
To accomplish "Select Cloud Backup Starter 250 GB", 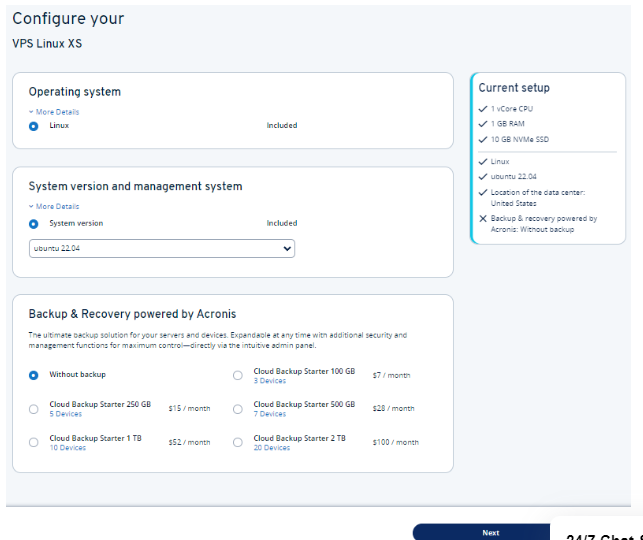I will pyautogui.click(x=34, y=408).
